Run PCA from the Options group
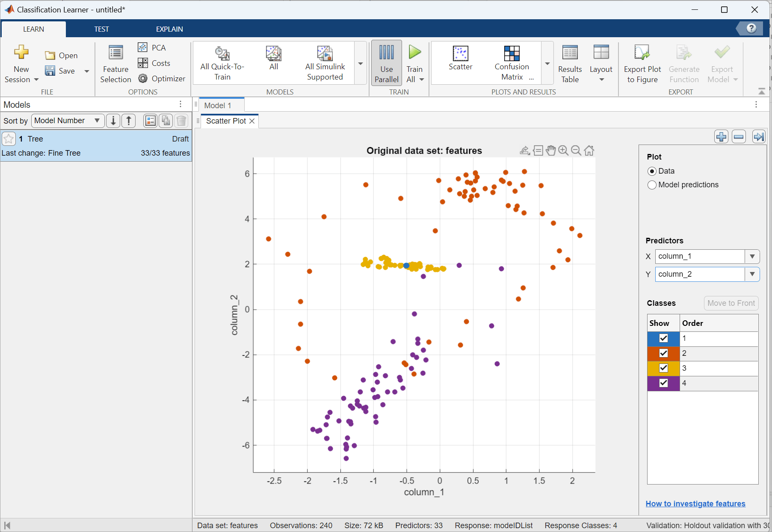 click(151, 47)
